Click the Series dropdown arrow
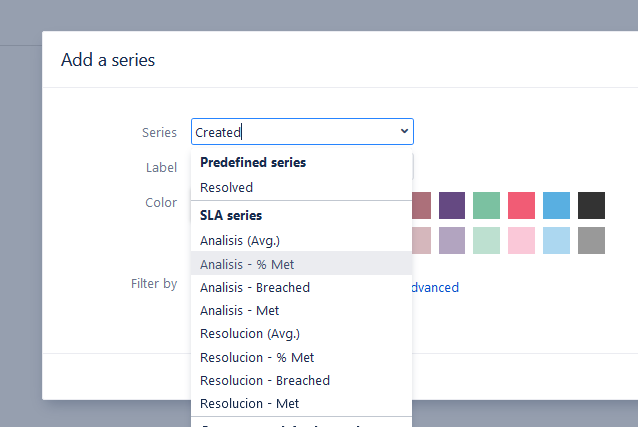638x427 pixels. (x=404, y=131)
